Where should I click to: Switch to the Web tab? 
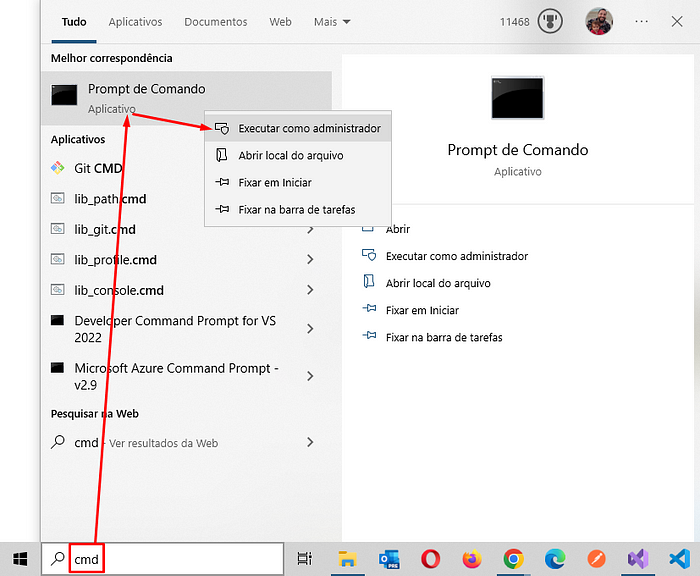[x=280, y=21]
